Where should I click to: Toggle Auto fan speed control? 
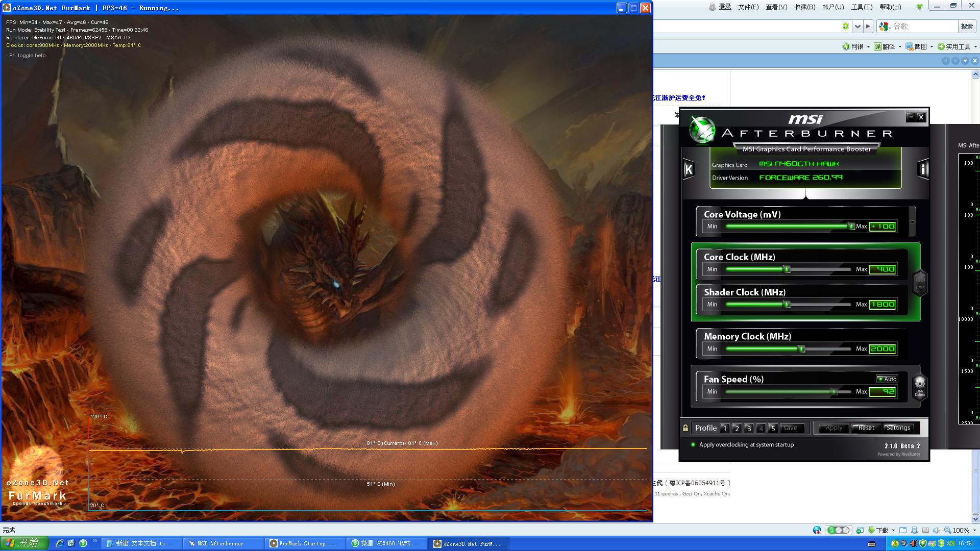click(x=887, y=379)
